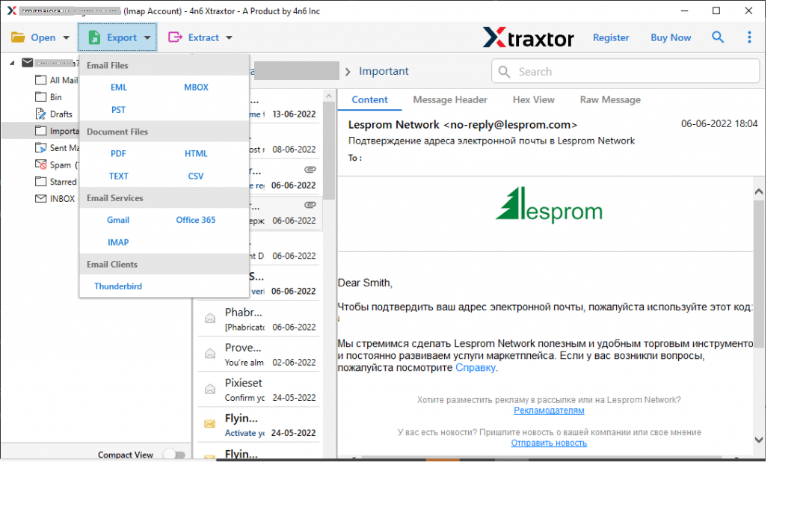
Task: Toggle the Compact View switch
Action: pos(174,454)
